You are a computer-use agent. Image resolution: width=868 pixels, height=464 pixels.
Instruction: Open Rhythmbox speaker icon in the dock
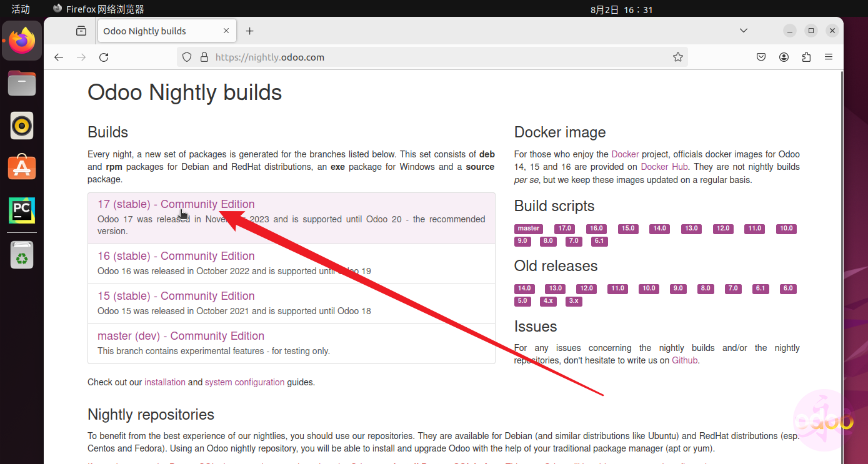tap(22, 126)
